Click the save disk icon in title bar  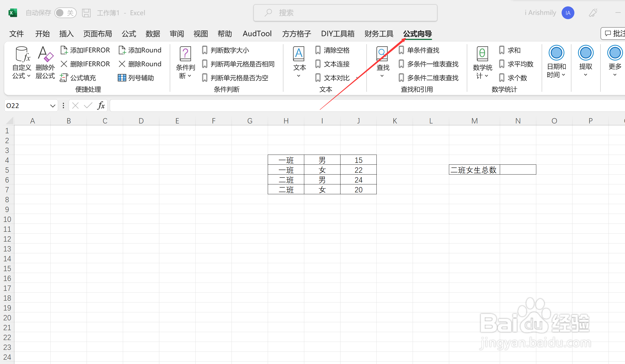tap(86, 13)
